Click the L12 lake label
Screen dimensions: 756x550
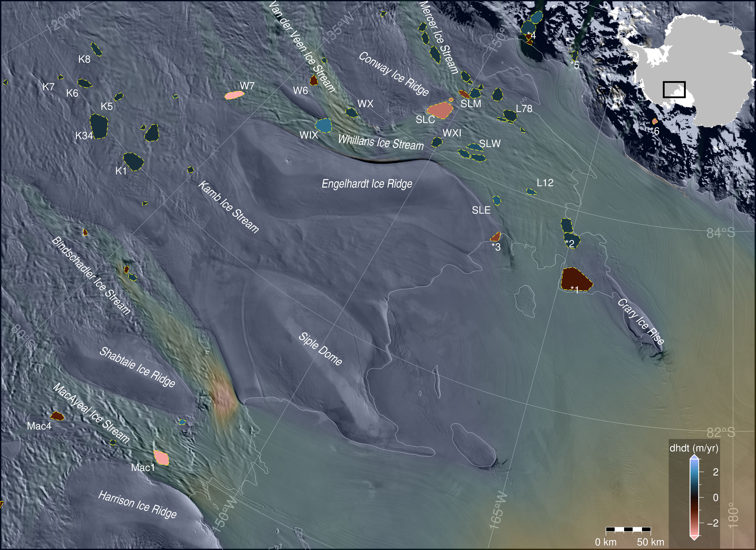pos(545,183)
